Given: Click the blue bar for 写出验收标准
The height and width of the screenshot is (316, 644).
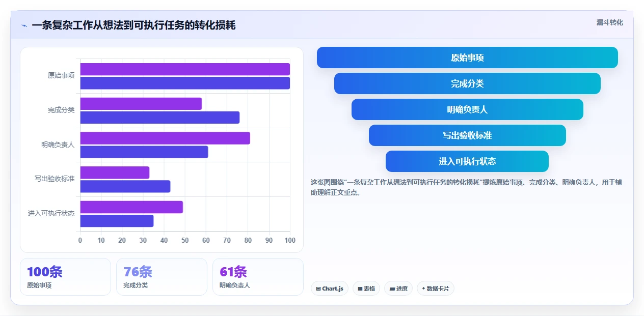Looking at the screenshot, I should pos(125,186).
